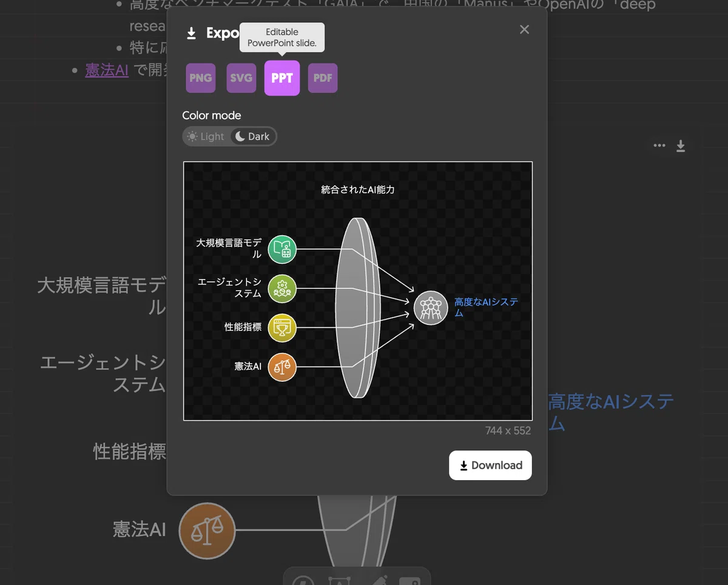Click the gray 高度なAIシステム circle icon in preview

point(431,308)
